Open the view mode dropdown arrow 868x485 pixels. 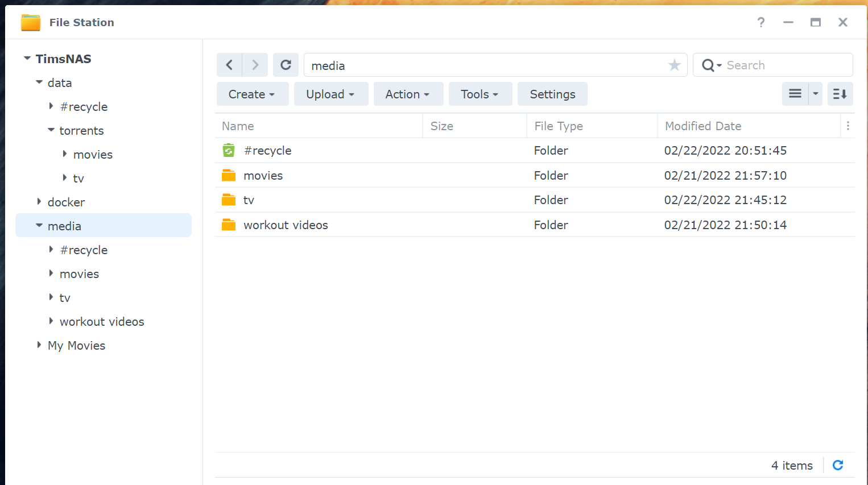point(815,93)
